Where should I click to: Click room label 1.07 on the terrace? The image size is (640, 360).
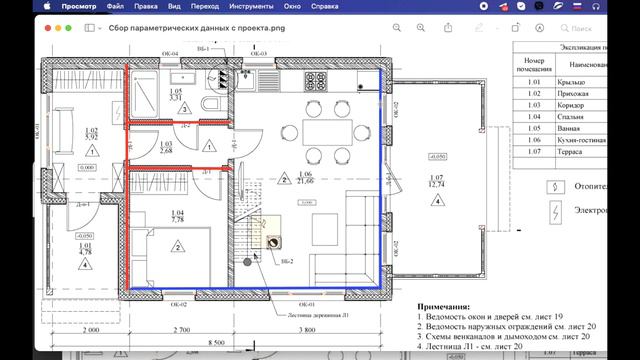click(x=436, y=178)
